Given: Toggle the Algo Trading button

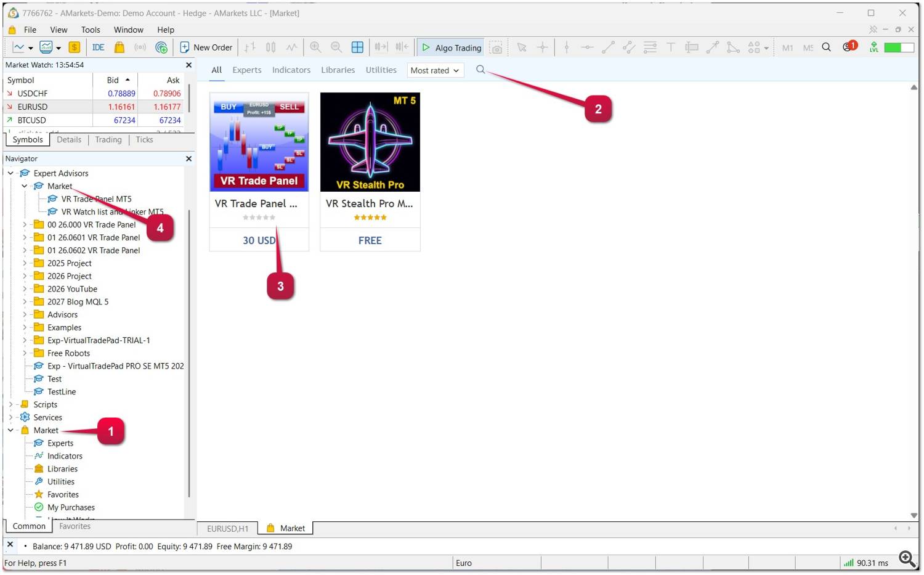Looking at the screenshot, I should 452,47.
